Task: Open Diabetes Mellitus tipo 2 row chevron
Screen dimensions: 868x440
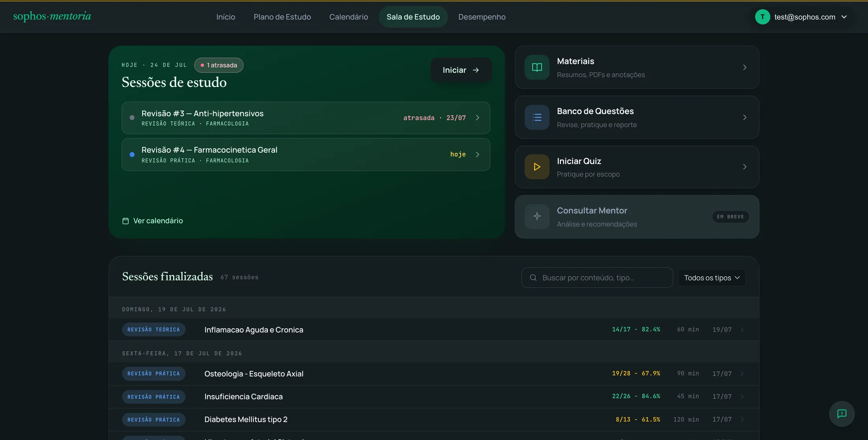Action: coord(742,419)
